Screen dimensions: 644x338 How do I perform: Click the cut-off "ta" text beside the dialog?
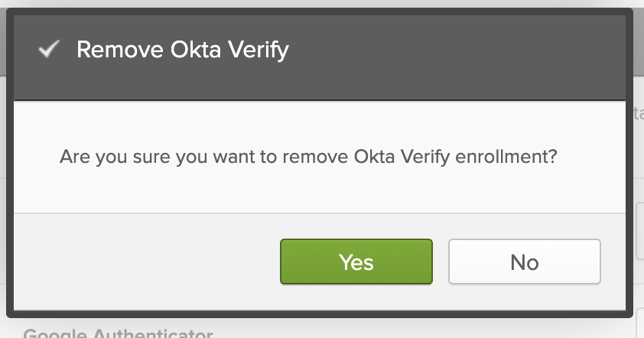(x=638, y=114)
